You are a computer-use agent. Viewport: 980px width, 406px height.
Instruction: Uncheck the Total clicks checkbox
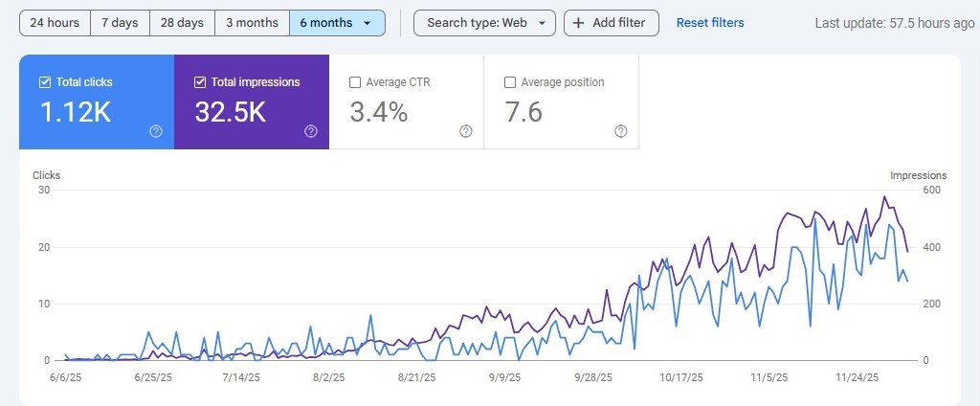pyautogui.click(x=45, y=82)
